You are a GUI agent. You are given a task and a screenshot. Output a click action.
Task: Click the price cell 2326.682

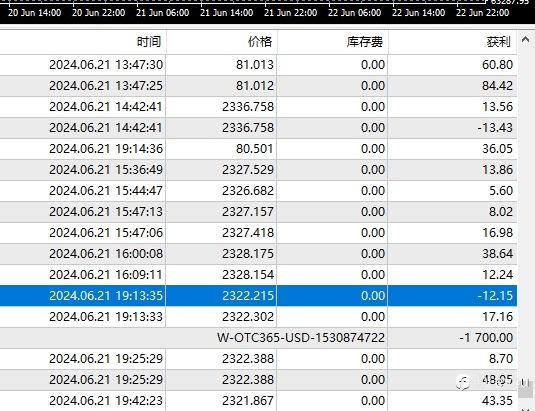coord(248,191)
